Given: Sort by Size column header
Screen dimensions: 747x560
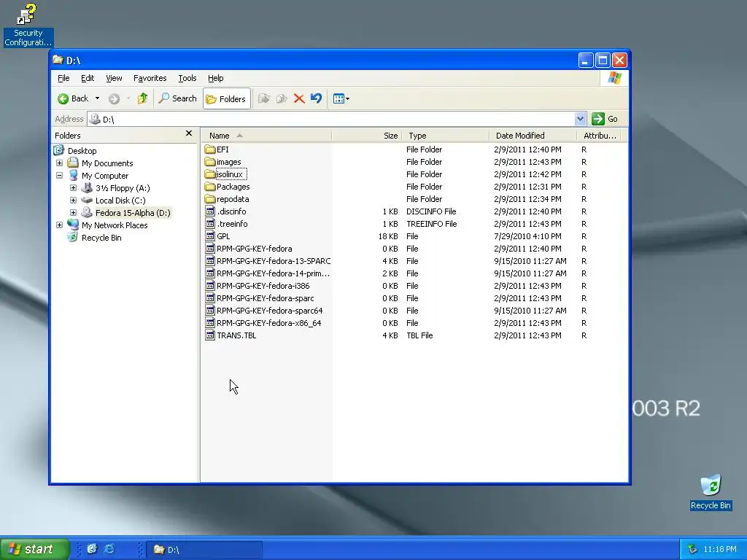Looking at the screenshot, I should tap(367, 136).
